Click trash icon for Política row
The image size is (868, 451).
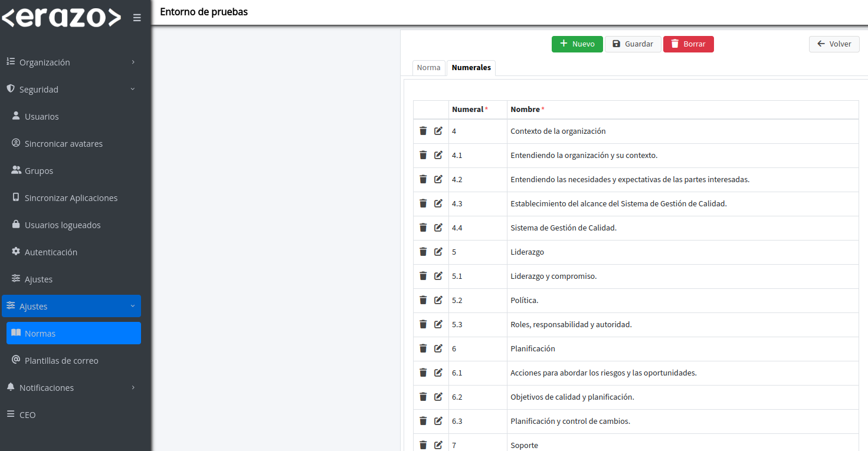[423, 300]
